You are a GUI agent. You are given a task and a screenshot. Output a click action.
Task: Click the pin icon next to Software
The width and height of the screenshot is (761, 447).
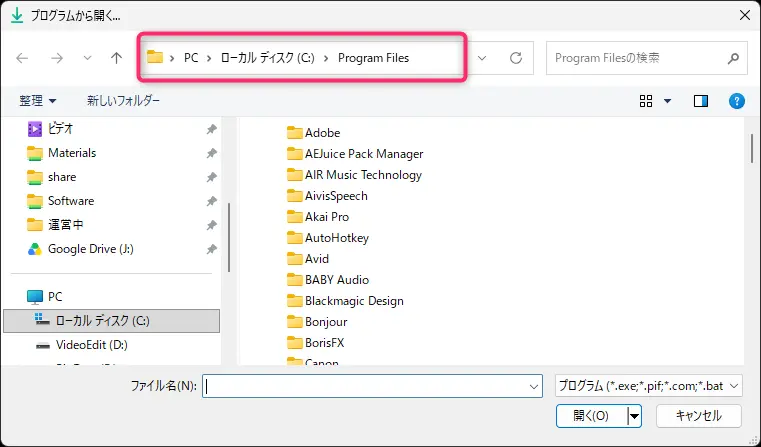[x=212, y=201]
